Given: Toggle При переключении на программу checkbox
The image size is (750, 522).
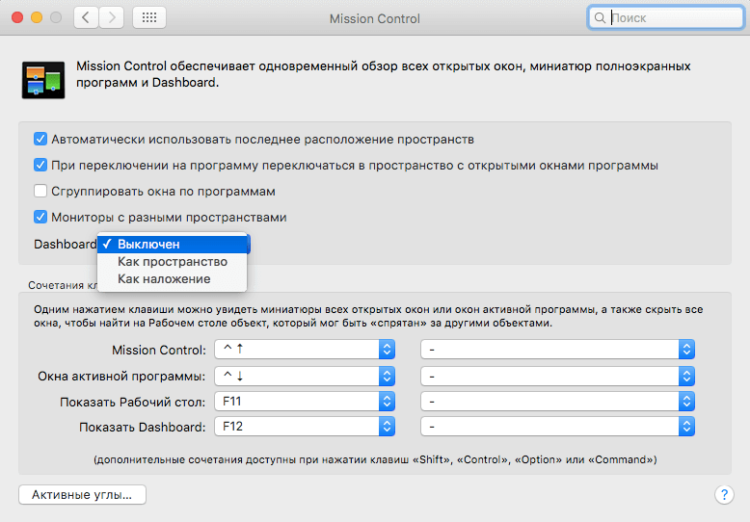Looking at the screenshot, I should click(40, 165).
